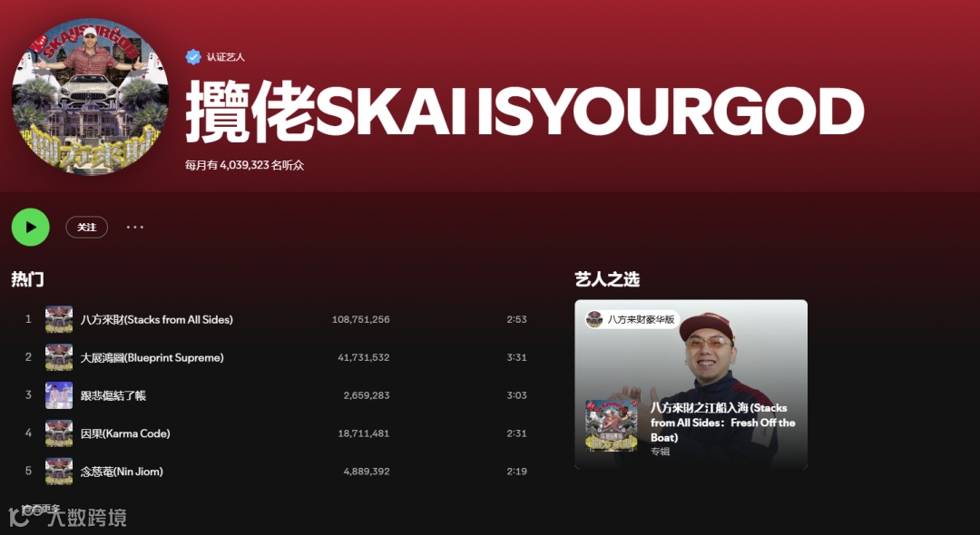Image resolution: width=980 pixels, height=535 pixels.
Task: Click album cover of 因果 Karma Code track
Action: pyautogui.click(x=59, y=433)
